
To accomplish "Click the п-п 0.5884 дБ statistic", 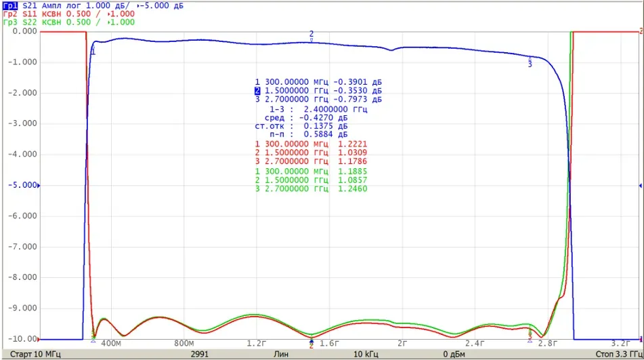I will point(308,134).
